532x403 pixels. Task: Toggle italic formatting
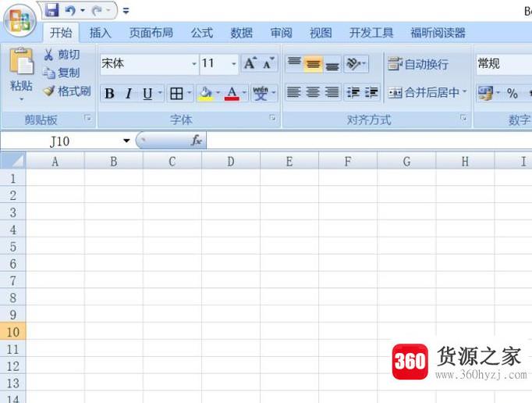tap(129, 93)
